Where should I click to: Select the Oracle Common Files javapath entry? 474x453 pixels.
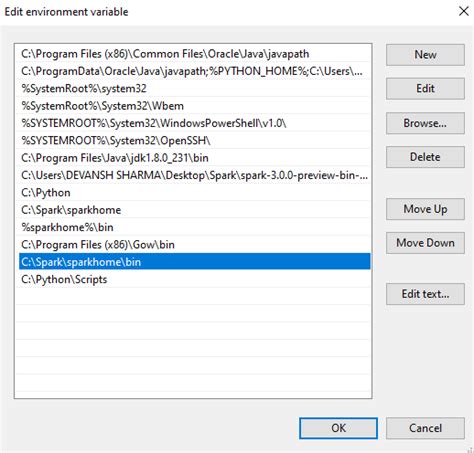pyautogui.click(x=194, y=54)
